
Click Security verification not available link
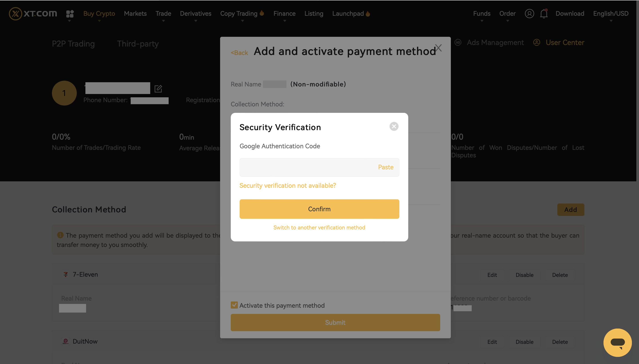[288, 186]
